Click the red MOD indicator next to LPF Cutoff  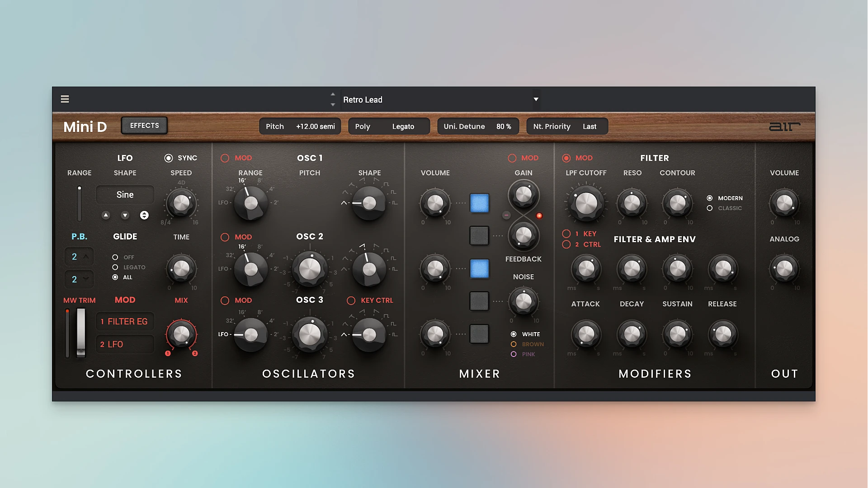coord(566,158)
